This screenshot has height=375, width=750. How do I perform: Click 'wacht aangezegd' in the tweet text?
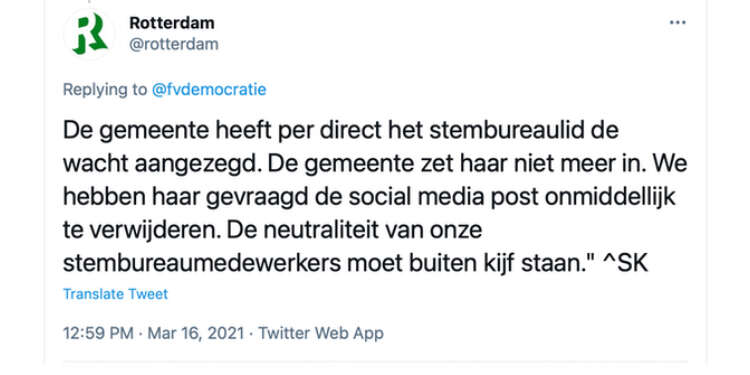tap(163, 165)
